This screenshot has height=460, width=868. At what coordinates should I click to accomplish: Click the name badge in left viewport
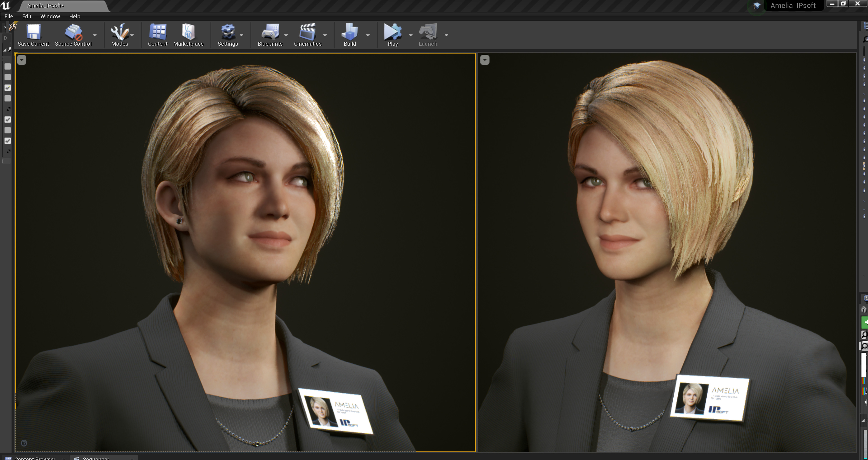(336, 411)
